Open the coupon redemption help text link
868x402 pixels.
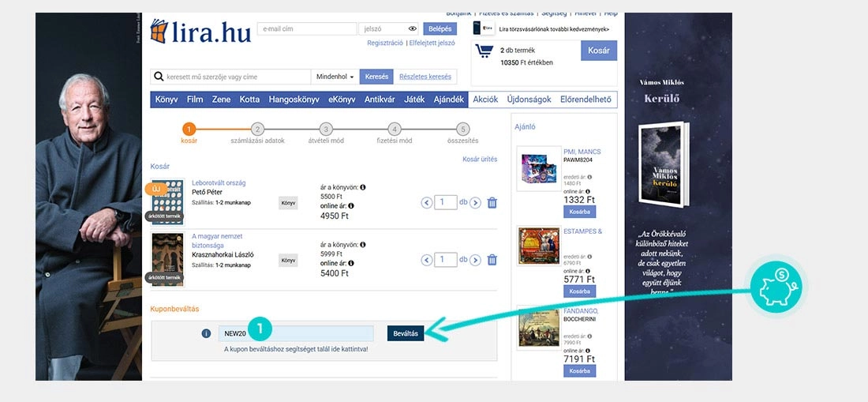296,349
